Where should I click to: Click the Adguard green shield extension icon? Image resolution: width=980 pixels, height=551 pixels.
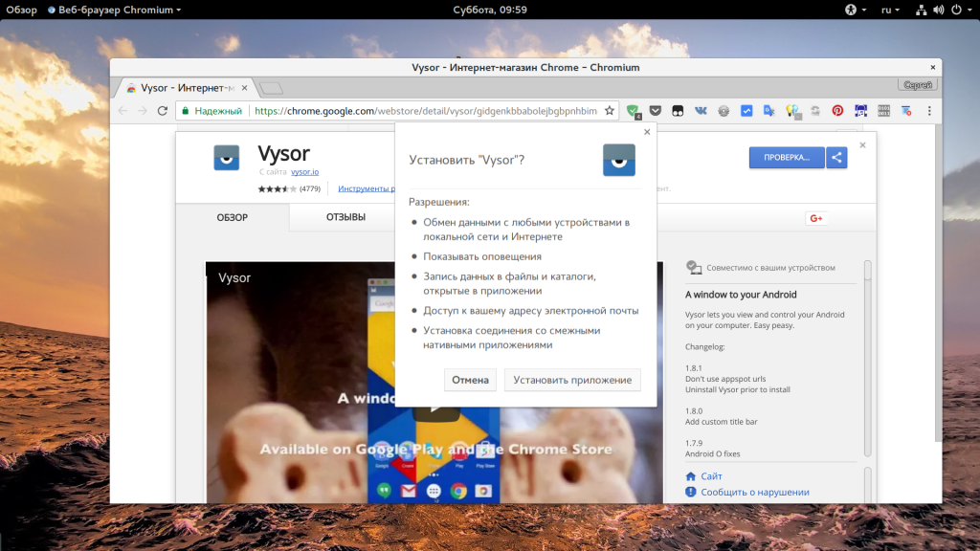point(633,111)
